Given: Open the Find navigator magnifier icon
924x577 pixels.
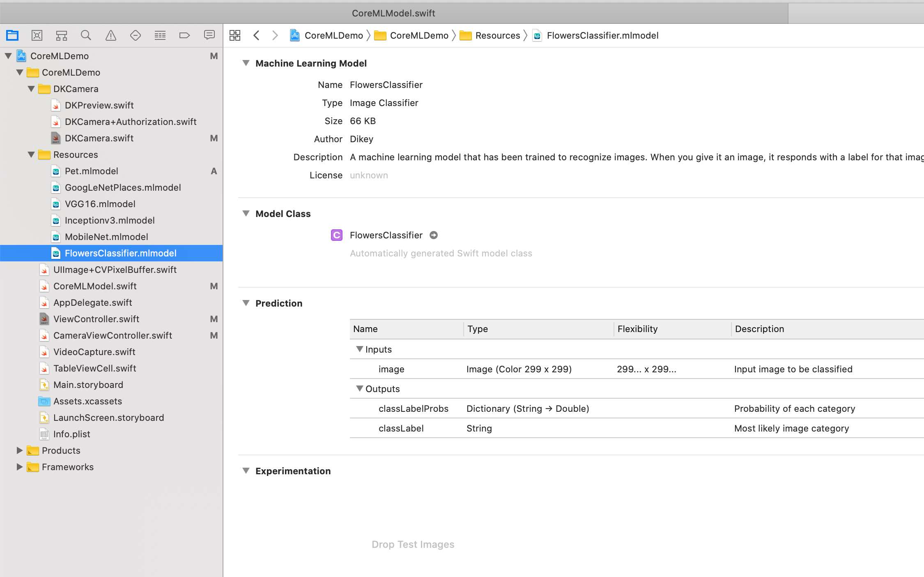Looking at the screenshot, I should pyautogui.click(x=86, y=35).
